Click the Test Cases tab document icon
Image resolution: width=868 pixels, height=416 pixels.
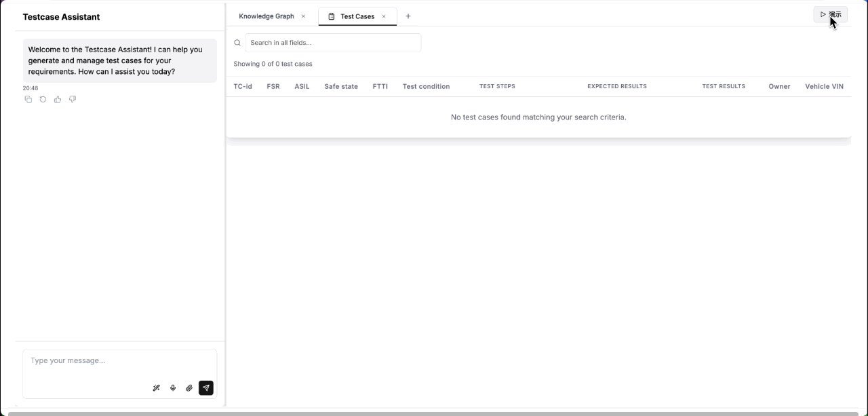[x=330, y=16]
